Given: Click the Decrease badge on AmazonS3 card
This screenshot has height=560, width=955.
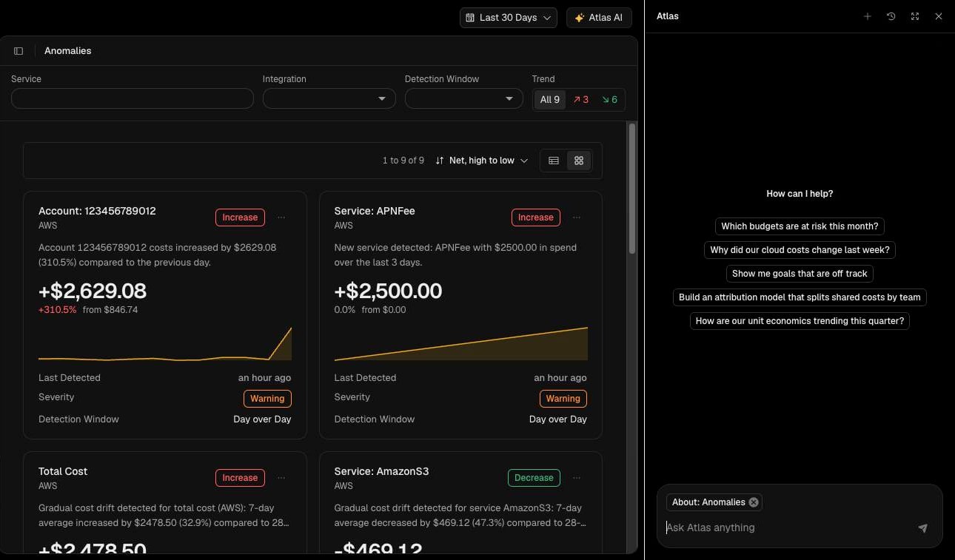Looking at the screenshot, I should pyautogui.click(x=534, y=478).
